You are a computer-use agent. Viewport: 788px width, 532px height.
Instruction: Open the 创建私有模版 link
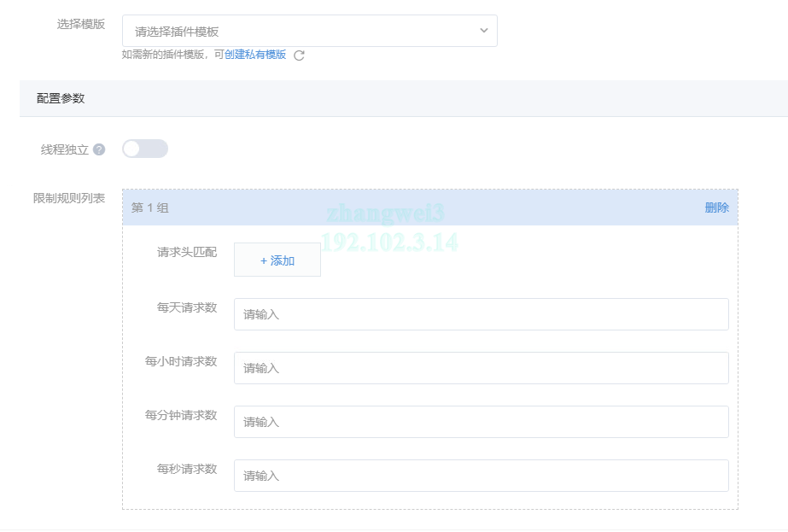click(255, 55)
